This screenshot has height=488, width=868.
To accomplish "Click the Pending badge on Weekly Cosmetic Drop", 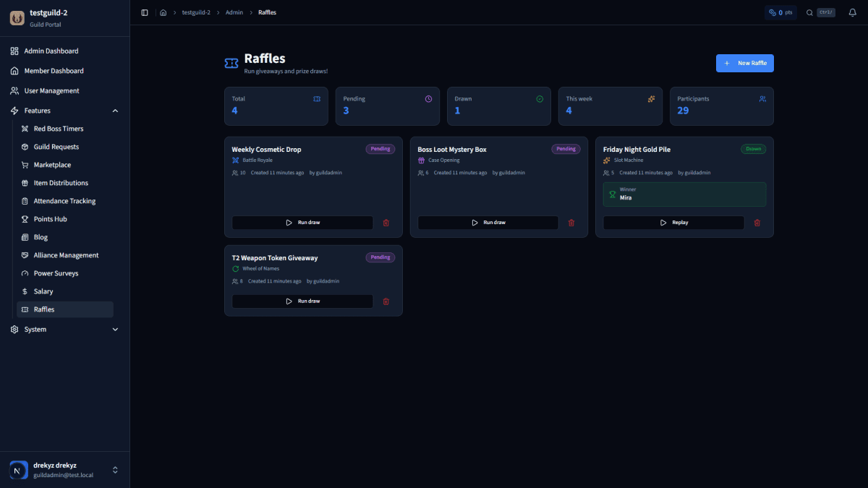I will (x=380, y=149).
